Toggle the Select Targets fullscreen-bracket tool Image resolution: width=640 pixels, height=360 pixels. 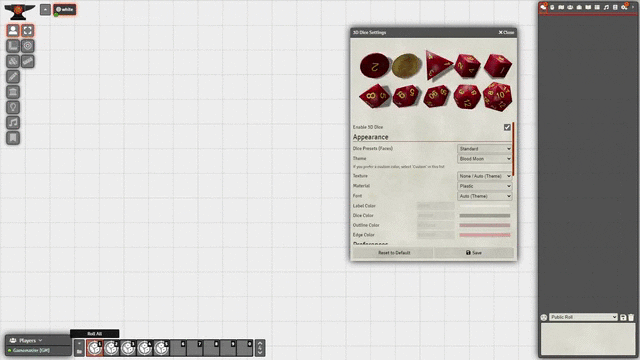coord(27,31)
